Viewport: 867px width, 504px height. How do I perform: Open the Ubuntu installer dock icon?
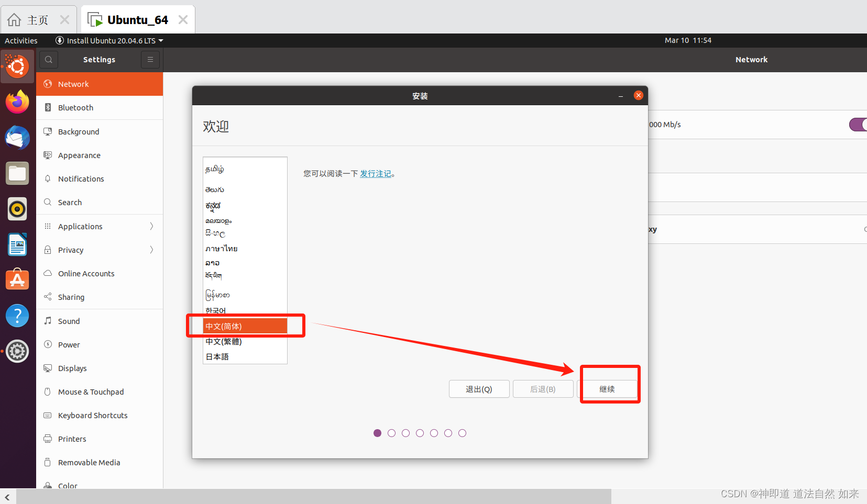(x=17, y=66)
